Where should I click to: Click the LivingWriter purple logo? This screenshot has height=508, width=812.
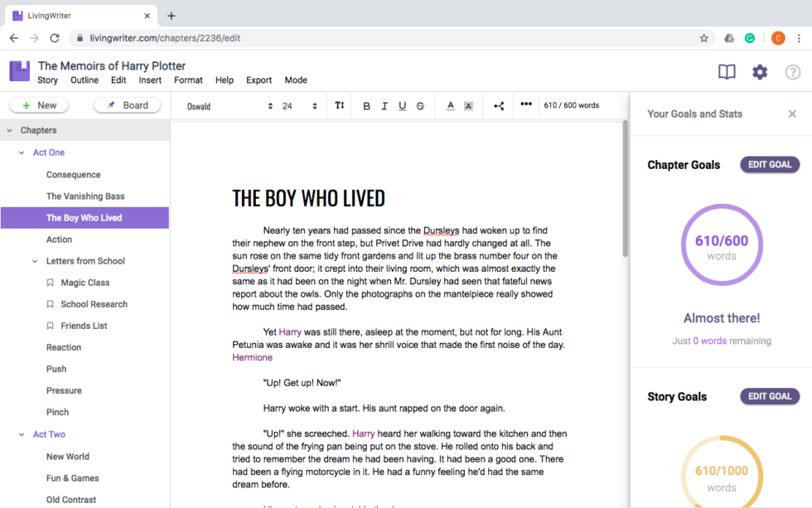19,71
